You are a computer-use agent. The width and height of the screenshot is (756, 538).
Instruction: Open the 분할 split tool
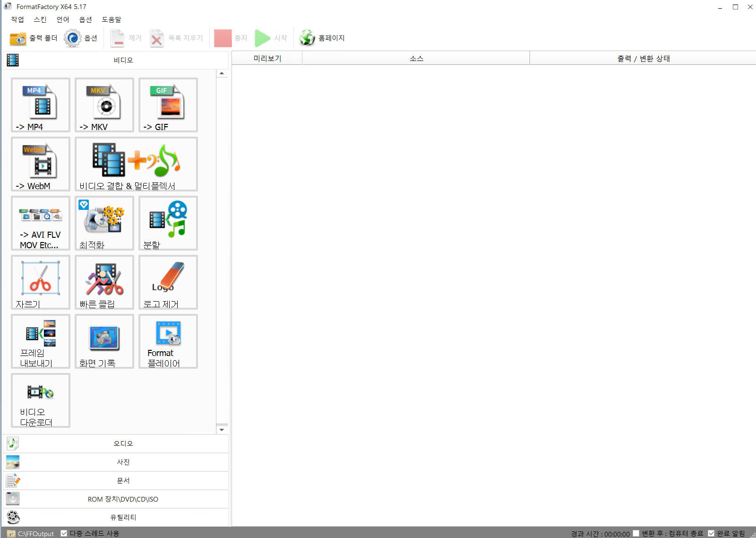point(168,223)
